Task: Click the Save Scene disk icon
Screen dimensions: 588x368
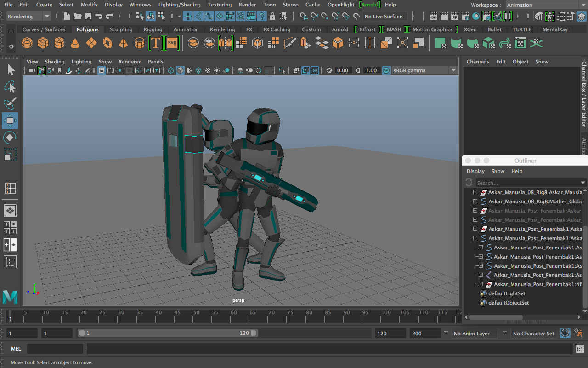Action: click(x=88, y=17)
